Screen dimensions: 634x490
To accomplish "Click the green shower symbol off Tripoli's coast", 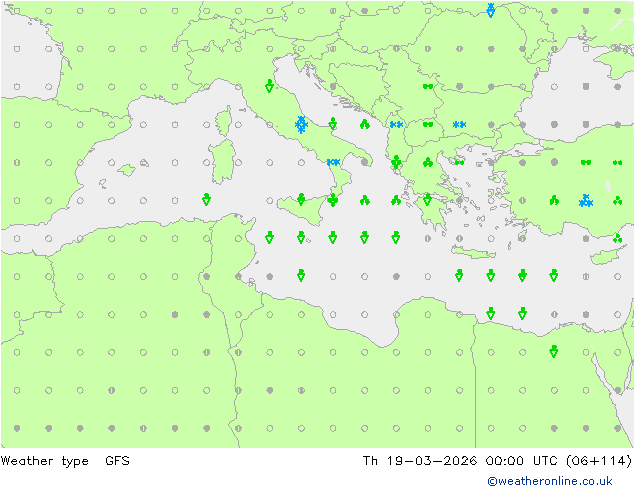I will point(301,275).
